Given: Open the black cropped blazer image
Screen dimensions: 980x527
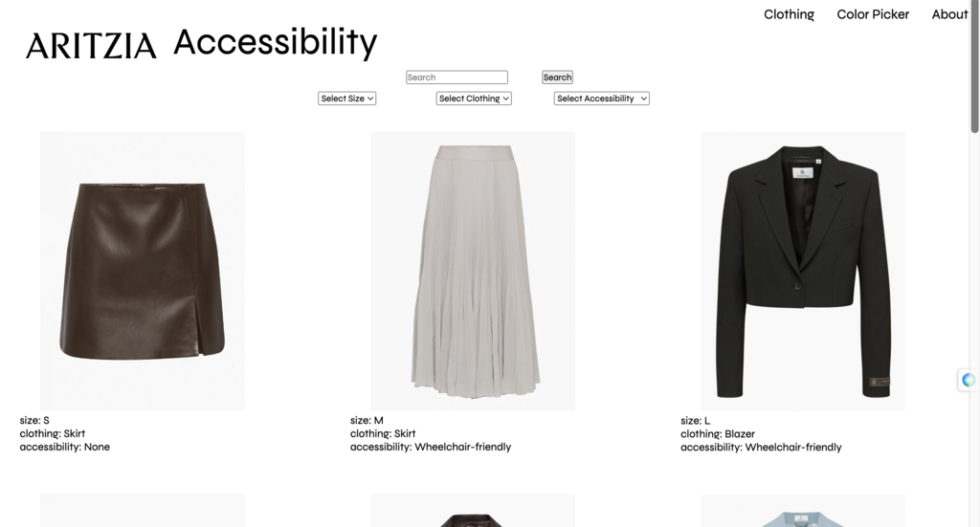Looking at the screenshot, I should pos(803,271).
